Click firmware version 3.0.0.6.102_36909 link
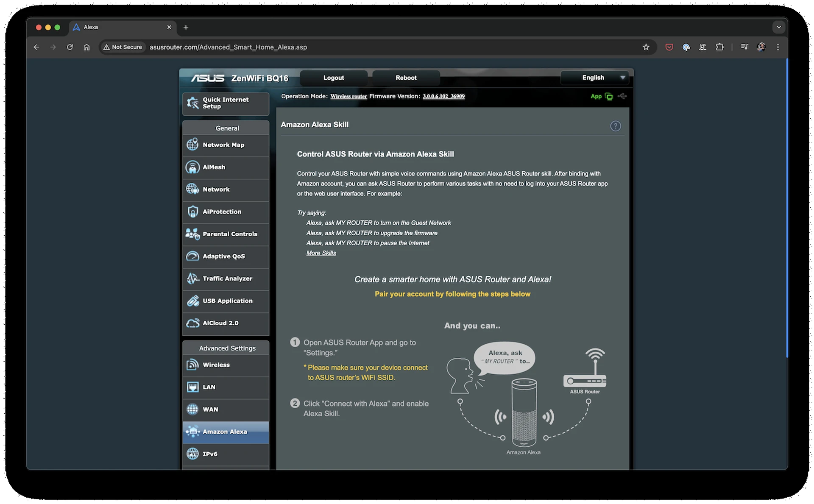 click(443, 97)
